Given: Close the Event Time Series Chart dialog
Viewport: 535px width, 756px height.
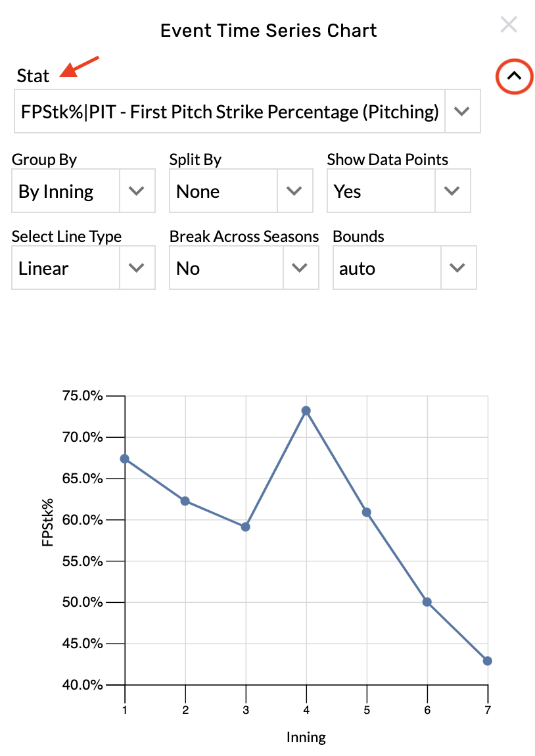Looking at the screenshot, I should click(x=509, y=24).
